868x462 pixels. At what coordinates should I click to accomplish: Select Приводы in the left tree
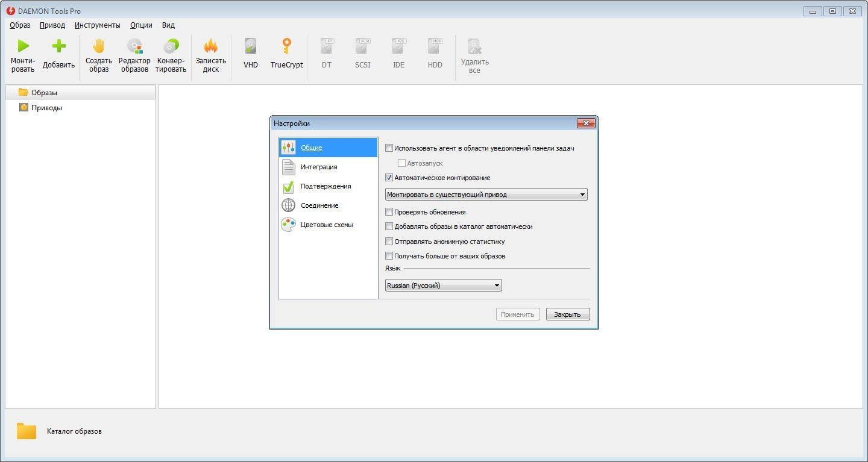point(80,108)
